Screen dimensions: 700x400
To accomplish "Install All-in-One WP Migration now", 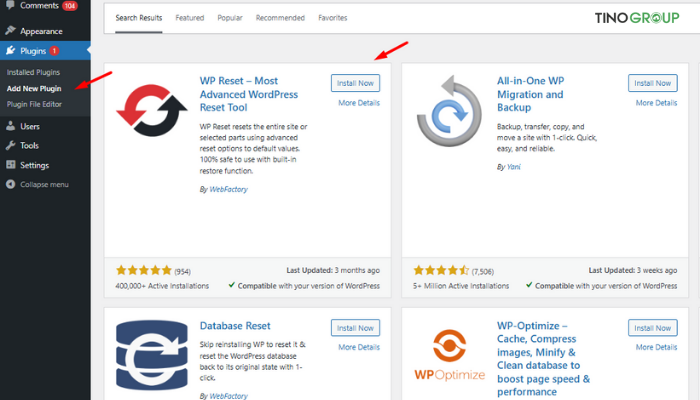I will (653, 83).
